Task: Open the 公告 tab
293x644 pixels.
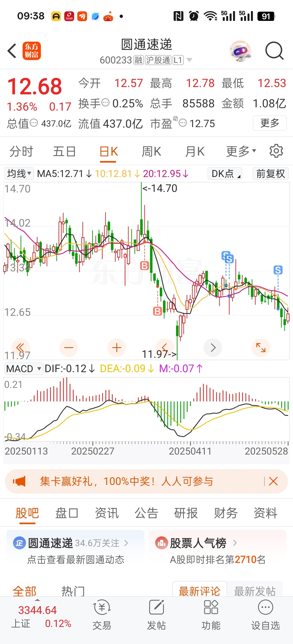Action: (x=146, y=513)
